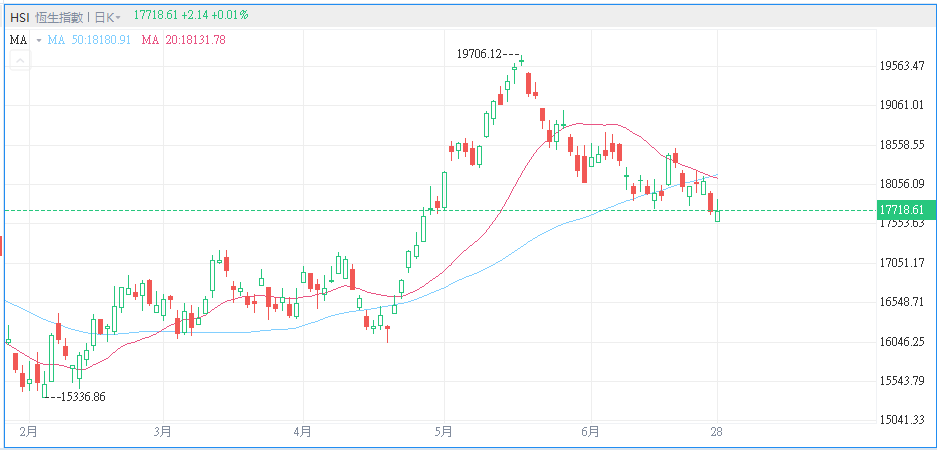Select the MA 50:18180.91 legend entry

(x=89, y=40)
